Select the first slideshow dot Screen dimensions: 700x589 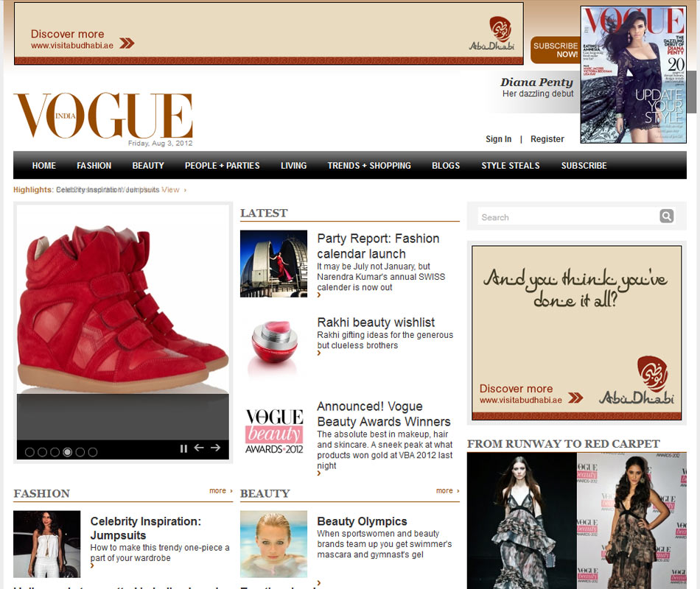30,452
